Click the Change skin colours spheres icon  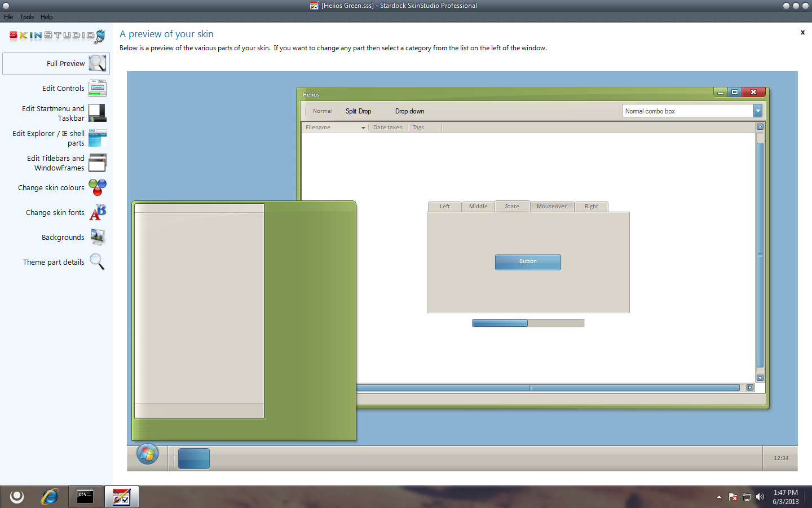97,187
